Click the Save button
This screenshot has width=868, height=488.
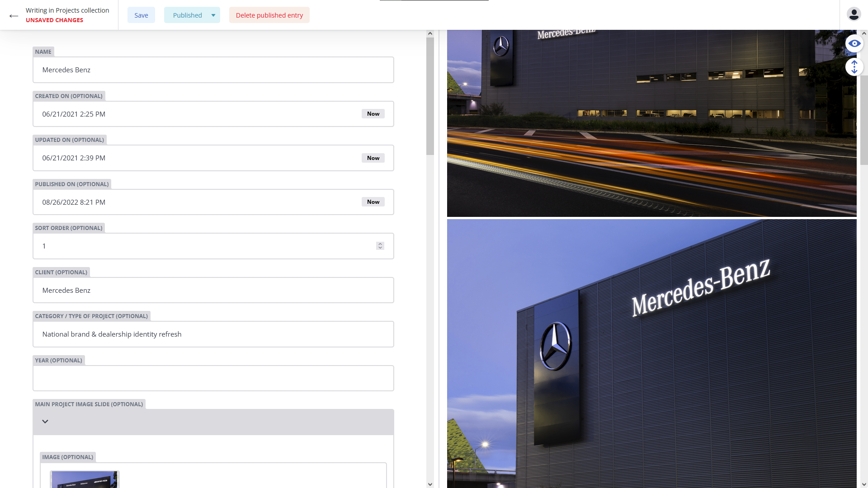coord(141,15)
